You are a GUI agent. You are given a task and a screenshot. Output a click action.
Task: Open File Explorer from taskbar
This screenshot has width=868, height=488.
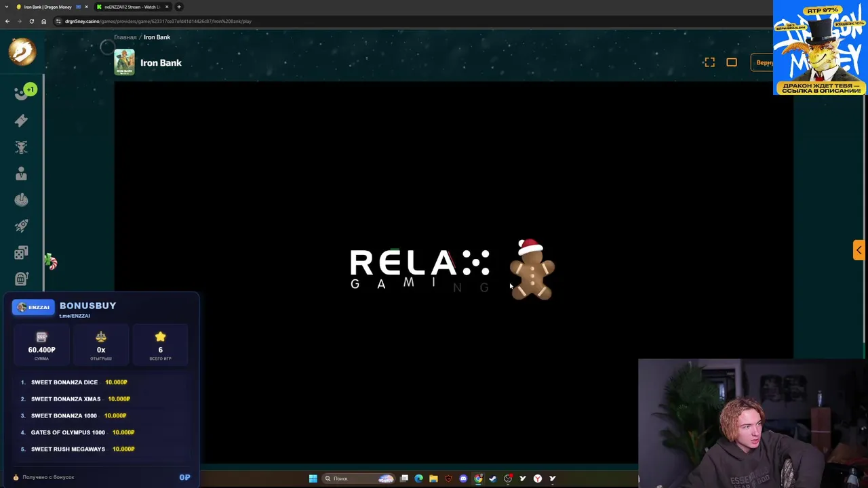point(433,479)
